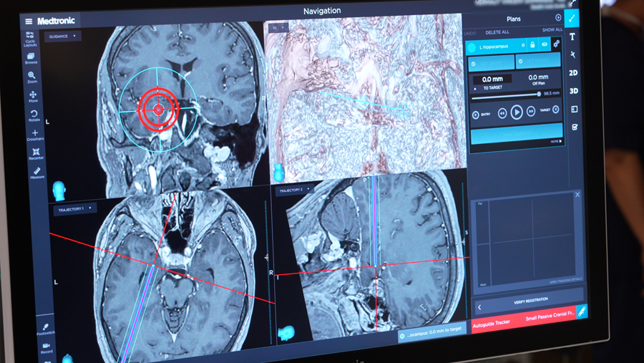
Task: Click the instrument icon below the T tool
Action: point(573,54)
